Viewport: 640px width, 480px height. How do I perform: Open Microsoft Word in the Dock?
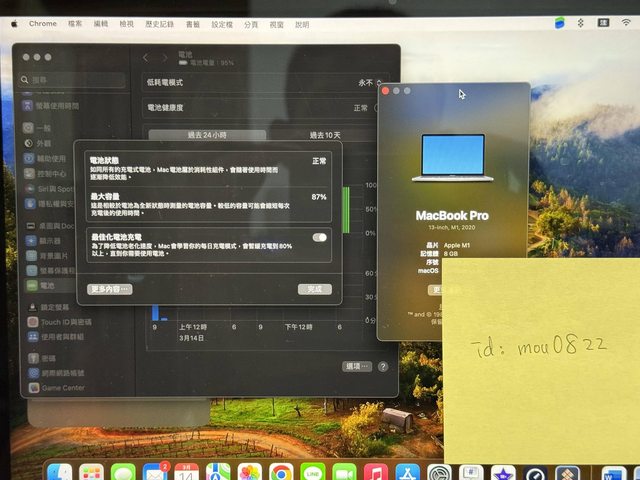613,474
